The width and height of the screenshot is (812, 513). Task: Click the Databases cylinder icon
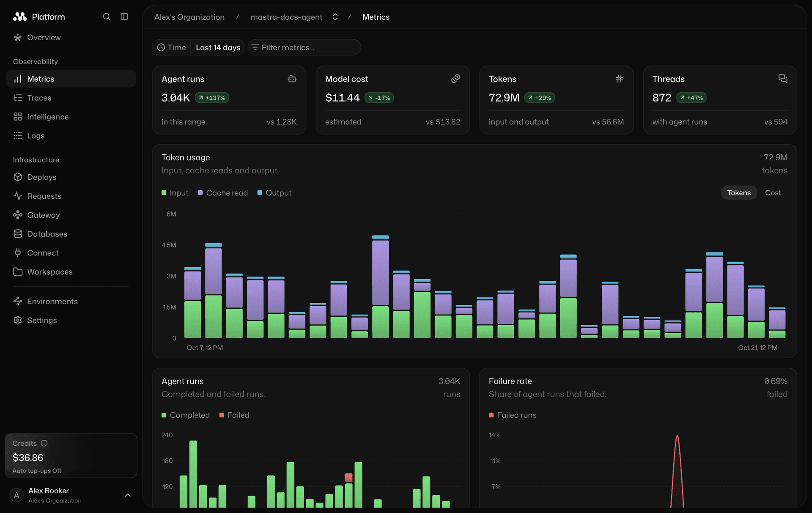(17, 234)
